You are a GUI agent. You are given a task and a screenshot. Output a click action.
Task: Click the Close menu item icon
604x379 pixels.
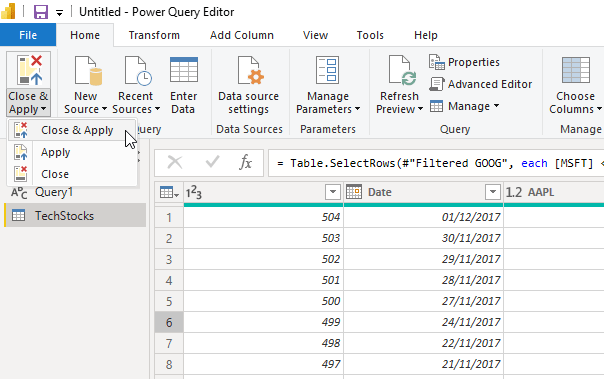tap(21, 174)
